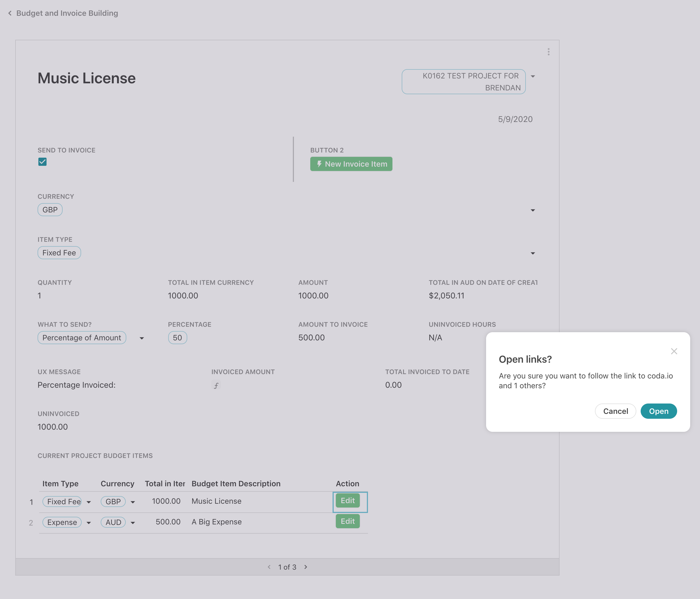Image resolution: width=700 pixels, height=599 pixels.
Task: Click the Budget Item Description column header
Action: click(x=236, y=483)
